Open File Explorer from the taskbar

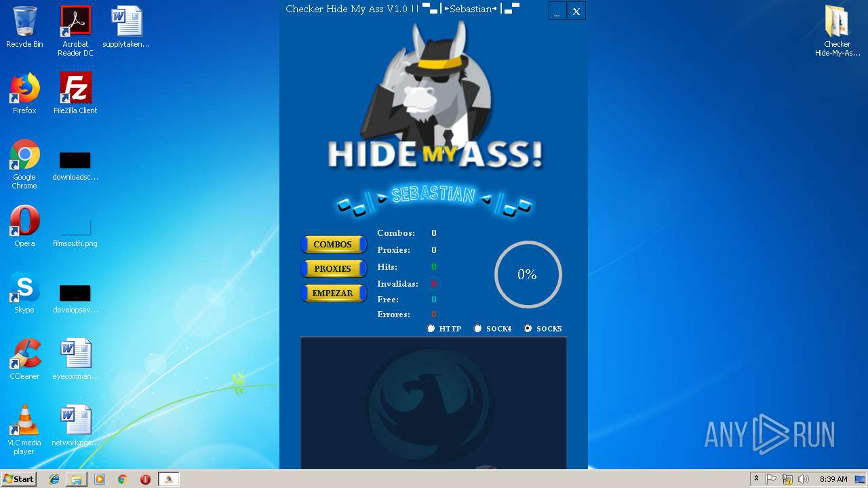(x=77, y=479)
